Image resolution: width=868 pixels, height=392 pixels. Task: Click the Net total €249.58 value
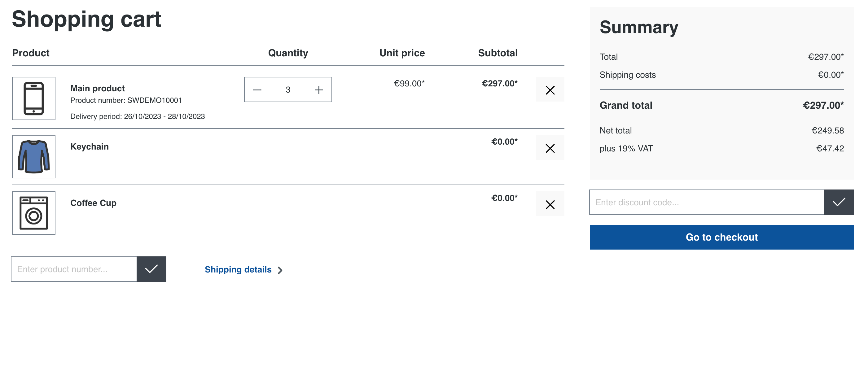[827, 131]
